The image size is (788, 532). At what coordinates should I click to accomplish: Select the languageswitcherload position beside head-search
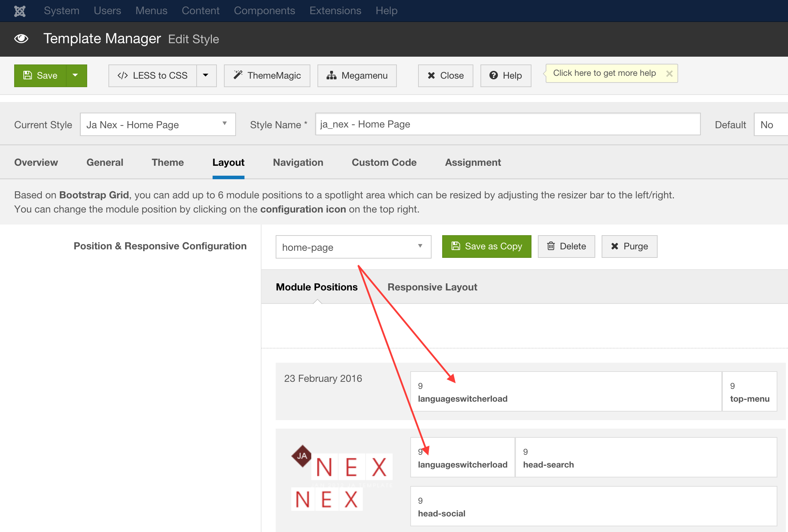point(462,457)
